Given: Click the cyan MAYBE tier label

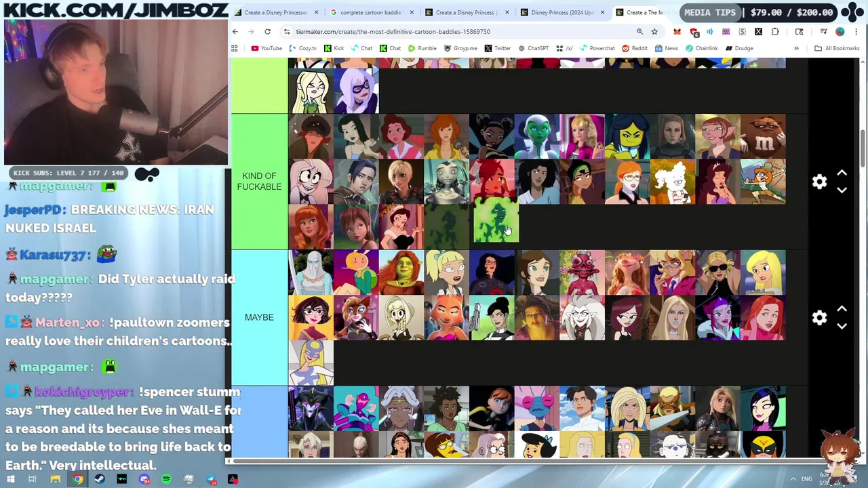Looking at the screenshot, I should [259, 317].
